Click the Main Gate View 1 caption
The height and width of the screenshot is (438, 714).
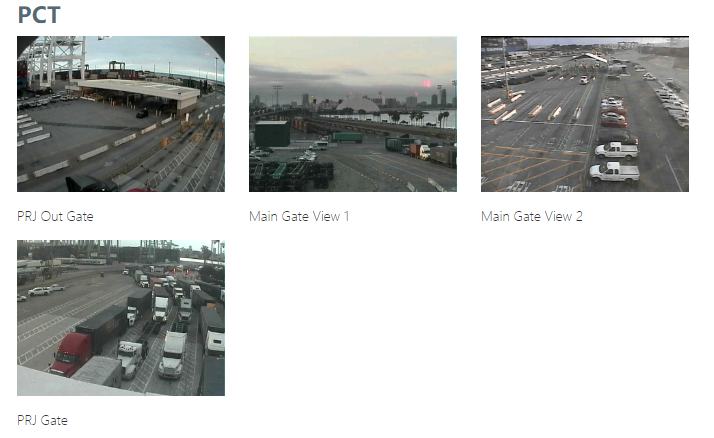299,216
